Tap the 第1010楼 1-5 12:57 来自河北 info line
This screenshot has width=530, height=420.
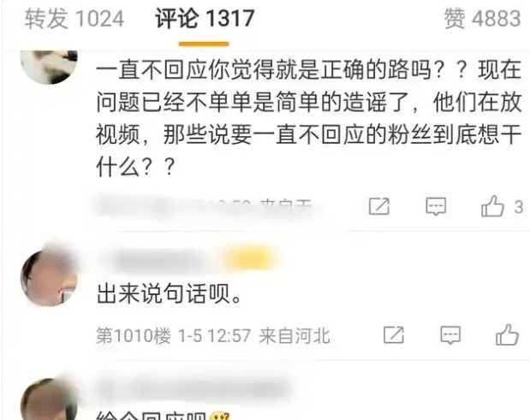[x=213, y=335]
